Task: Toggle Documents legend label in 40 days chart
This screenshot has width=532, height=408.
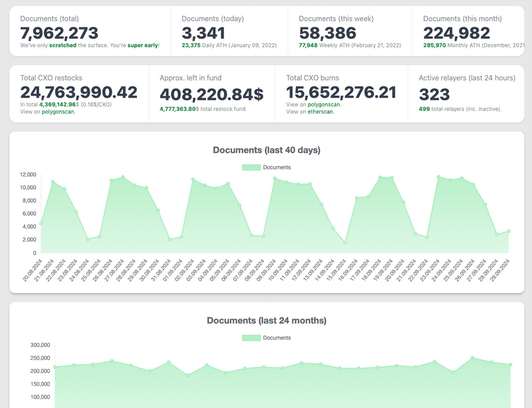Action: pyautogui.click(x=277, y=167)
